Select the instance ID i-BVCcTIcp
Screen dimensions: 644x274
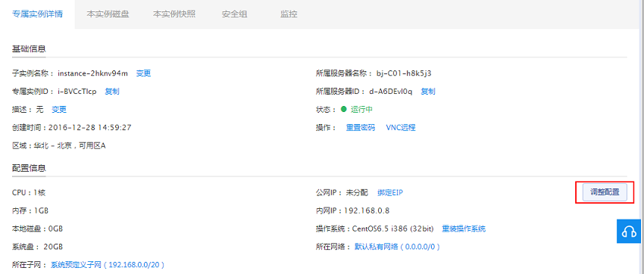pos(77,92)
